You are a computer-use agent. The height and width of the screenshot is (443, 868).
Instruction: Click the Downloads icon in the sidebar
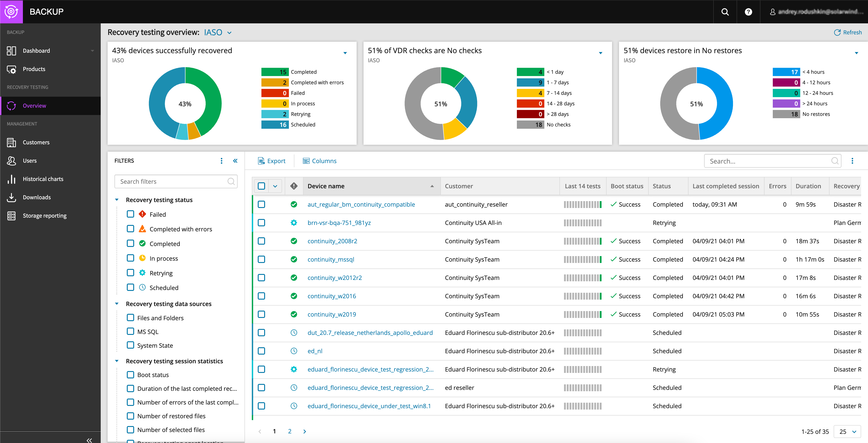coord(11,197)
